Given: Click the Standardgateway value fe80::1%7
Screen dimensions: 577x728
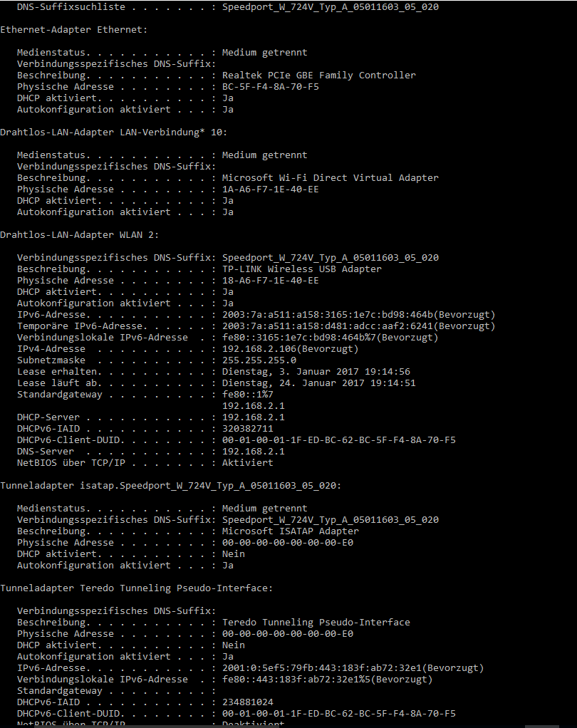Looking at the screenshot, I should (247, 394).
